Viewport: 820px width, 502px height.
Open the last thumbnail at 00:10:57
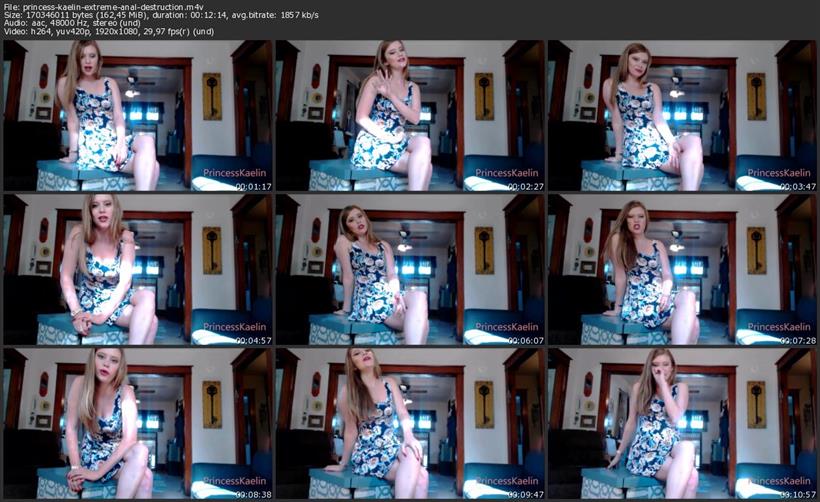682,423
